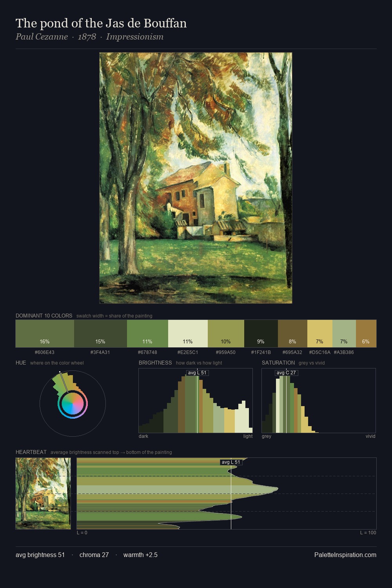Click the small painting thumbnail in Heartbeat
392x588 pixels.
click(x=43, y=494)
